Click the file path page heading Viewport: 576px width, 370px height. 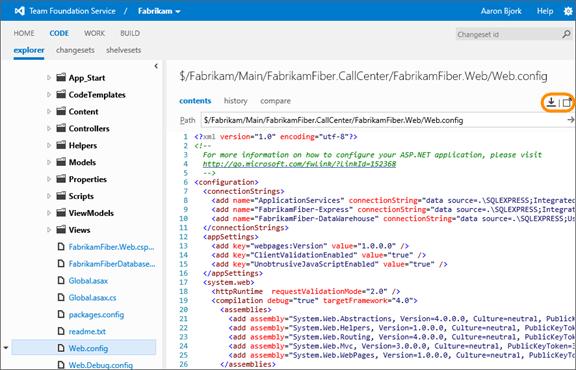[x=363, y=76]
